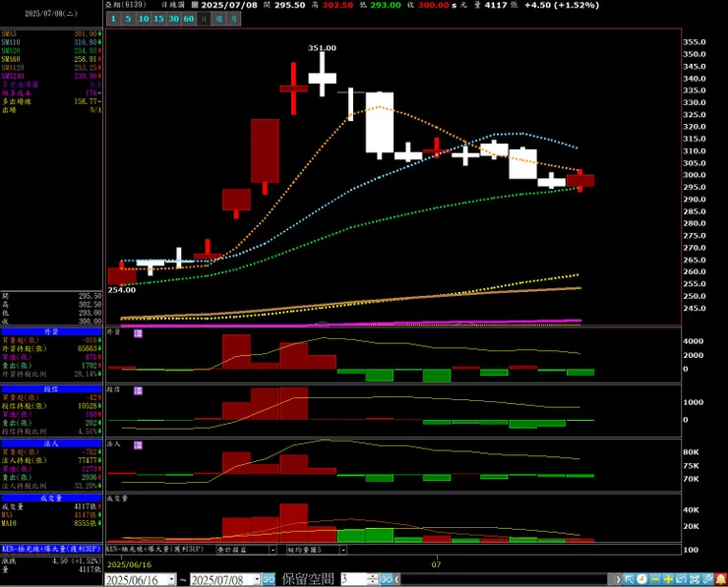This screenshot has height=587, width=728.
Task: Click the SMA20 moving average label
Action: coord(11,50)
